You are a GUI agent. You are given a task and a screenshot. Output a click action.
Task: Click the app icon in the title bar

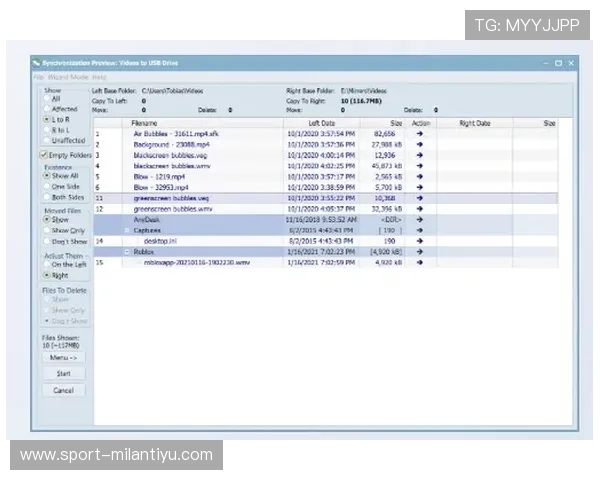pyautogui.click(x=36, y=62)
